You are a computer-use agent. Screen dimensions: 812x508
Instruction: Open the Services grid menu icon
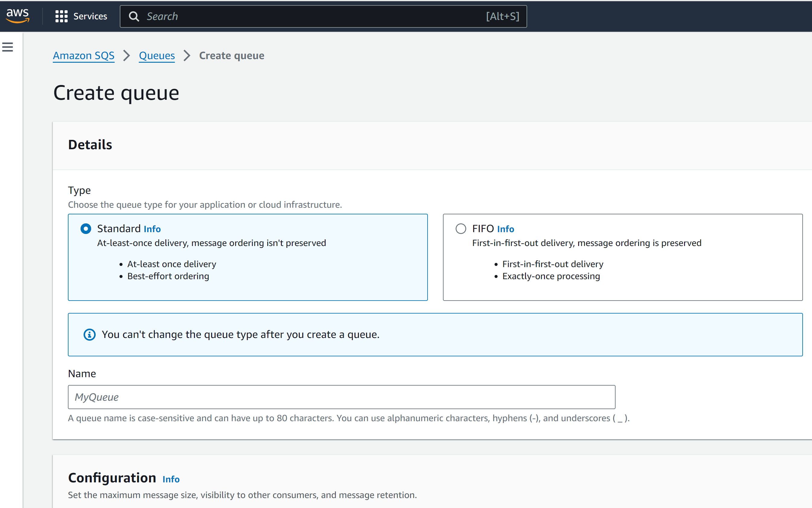pyautogui.click(x=61, y=16)
